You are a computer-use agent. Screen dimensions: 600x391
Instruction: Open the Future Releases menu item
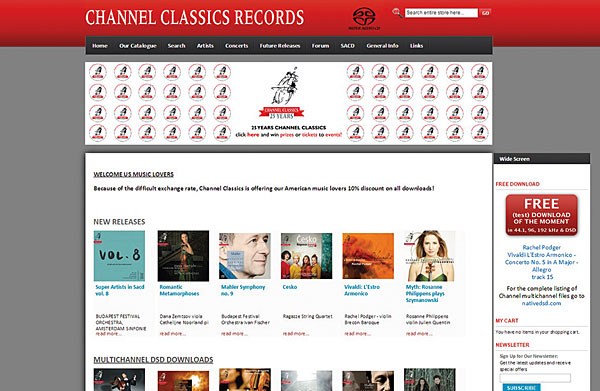point(280,46)
